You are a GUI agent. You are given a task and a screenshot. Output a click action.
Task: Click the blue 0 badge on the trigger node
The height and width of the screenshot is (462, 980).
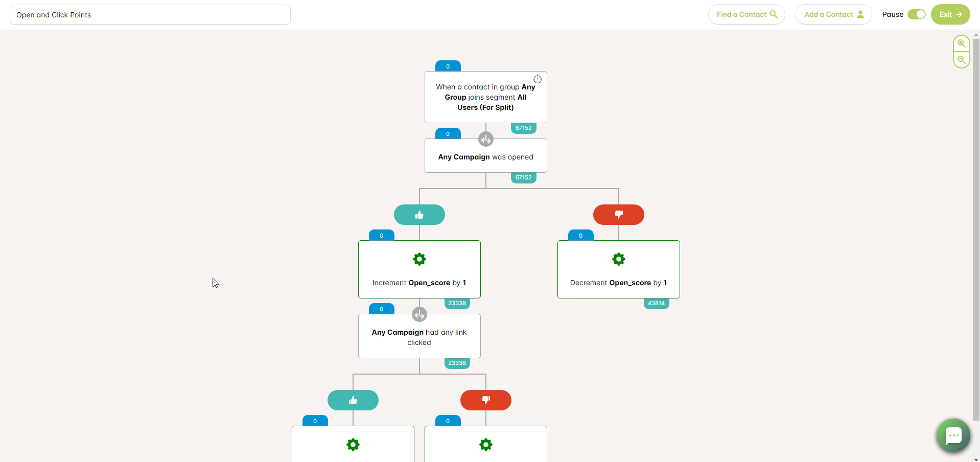[447, 66]
